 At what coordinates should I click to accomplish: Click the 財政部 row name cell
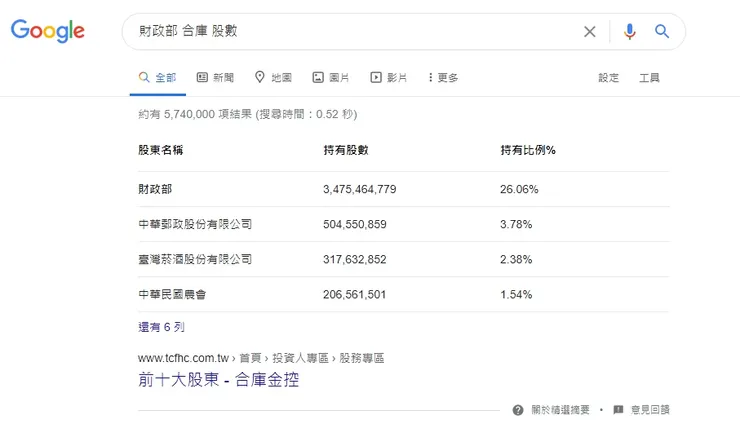click(155, 189)
